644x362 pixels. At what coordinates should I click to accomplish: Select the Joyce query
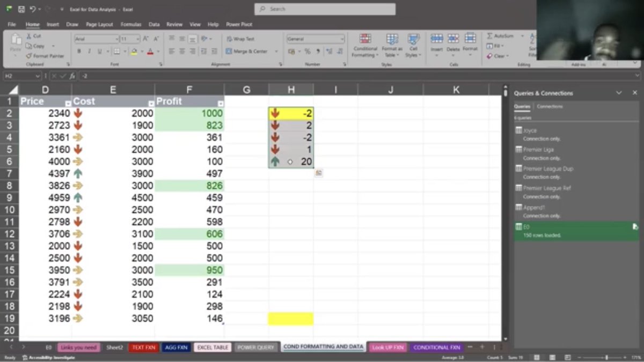pos(576,134)
